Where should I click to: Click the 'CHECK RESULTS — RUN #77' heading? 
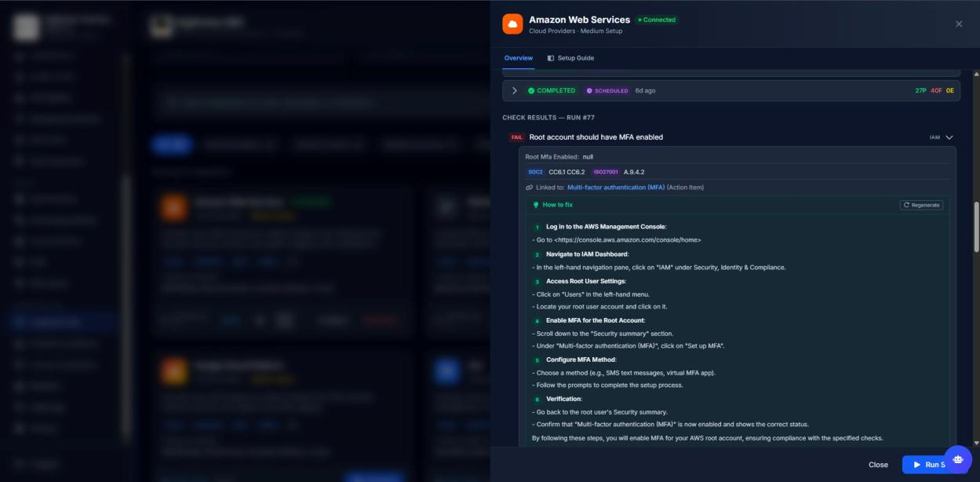(549, 118)
